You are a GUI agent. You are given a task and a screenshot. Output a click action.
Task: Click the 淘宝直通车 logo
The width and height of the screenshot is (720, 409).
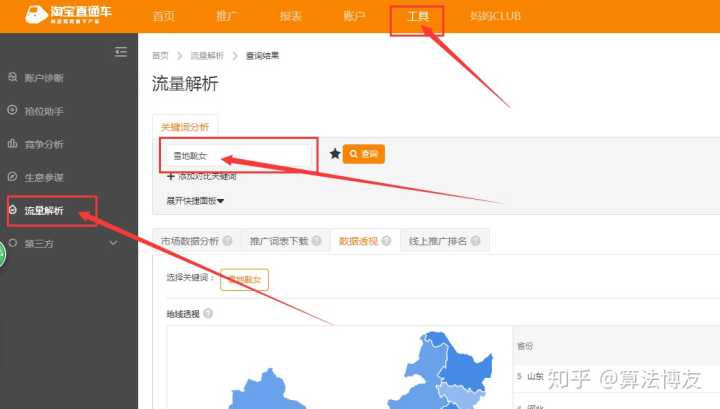tap(68, 14)
